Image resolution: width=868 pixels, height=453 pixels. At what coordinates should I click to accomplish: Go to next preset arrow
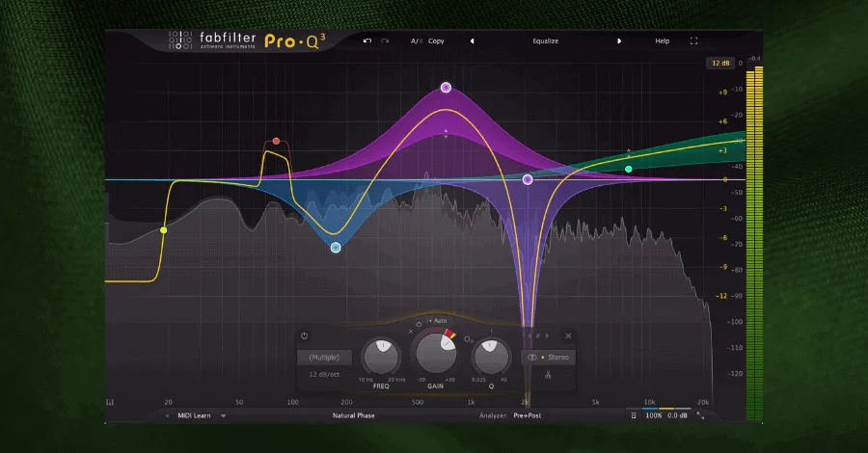coord(619,40)
